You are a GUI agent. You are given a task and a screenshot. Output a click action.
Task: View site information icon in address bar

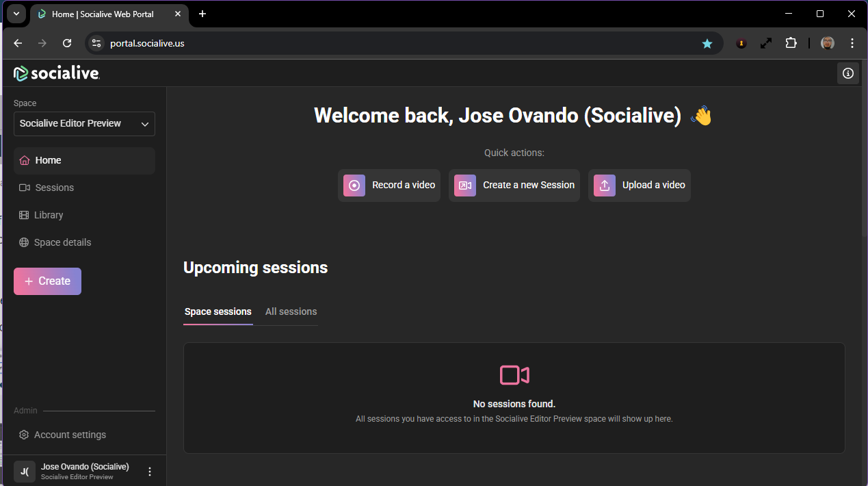pos(96,43)
